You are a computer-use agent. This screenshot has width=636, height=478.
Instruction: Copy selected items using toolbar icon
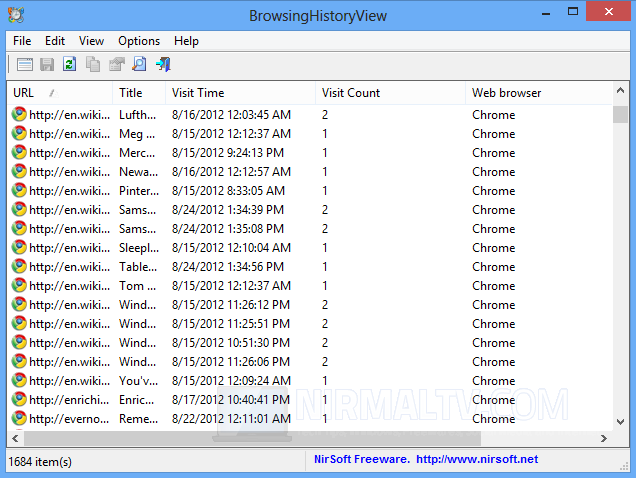93,65
